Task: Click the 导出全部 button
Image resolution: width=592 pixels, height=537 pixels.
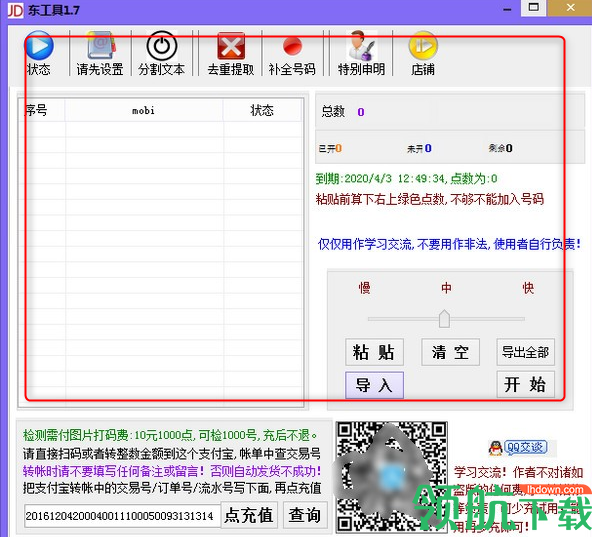Action: [x=526, y=352]
